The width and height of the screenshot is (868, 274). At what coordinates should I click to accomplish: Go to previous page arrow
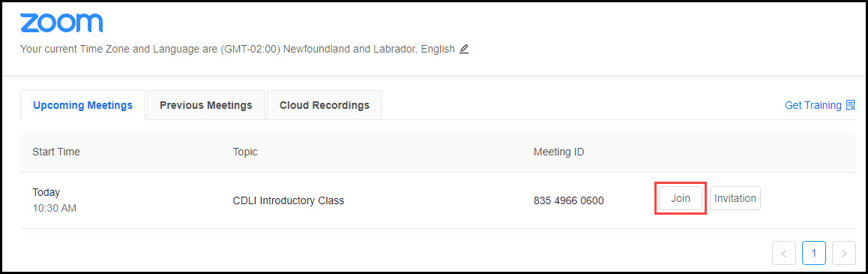pos(784,254)
